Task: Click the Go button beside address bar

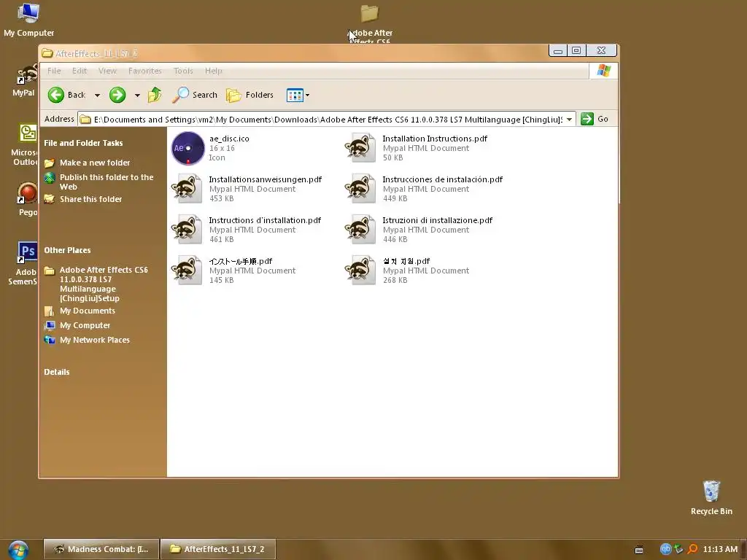Action: [595, 119]
